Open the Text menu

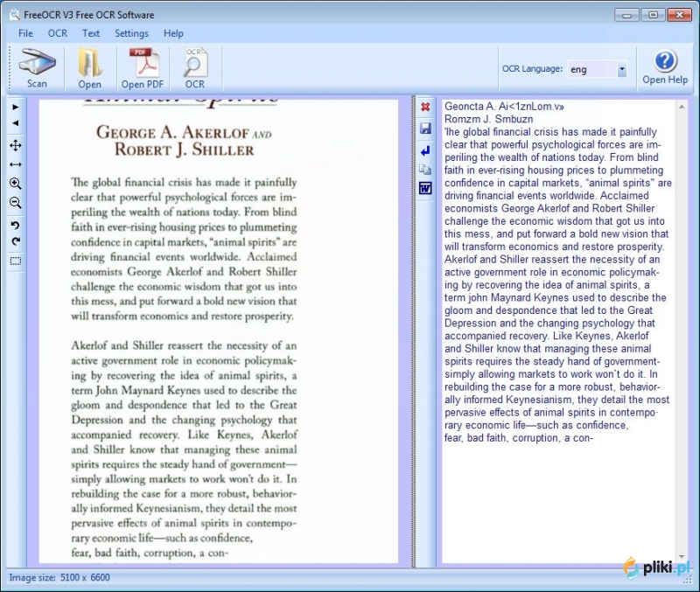(91, 33)
